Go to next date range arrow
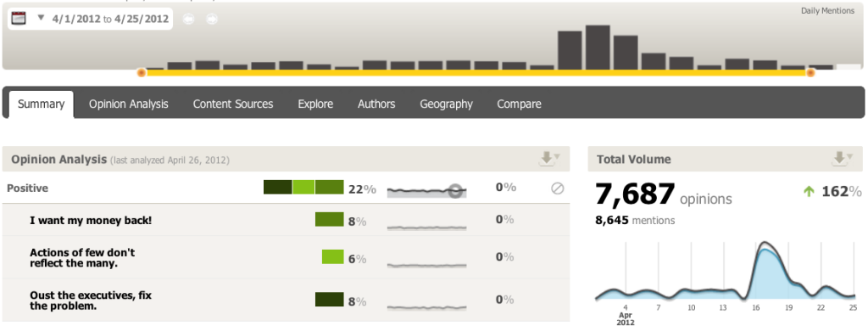Screen dimensions: 868x326 (x=211, y=20)
